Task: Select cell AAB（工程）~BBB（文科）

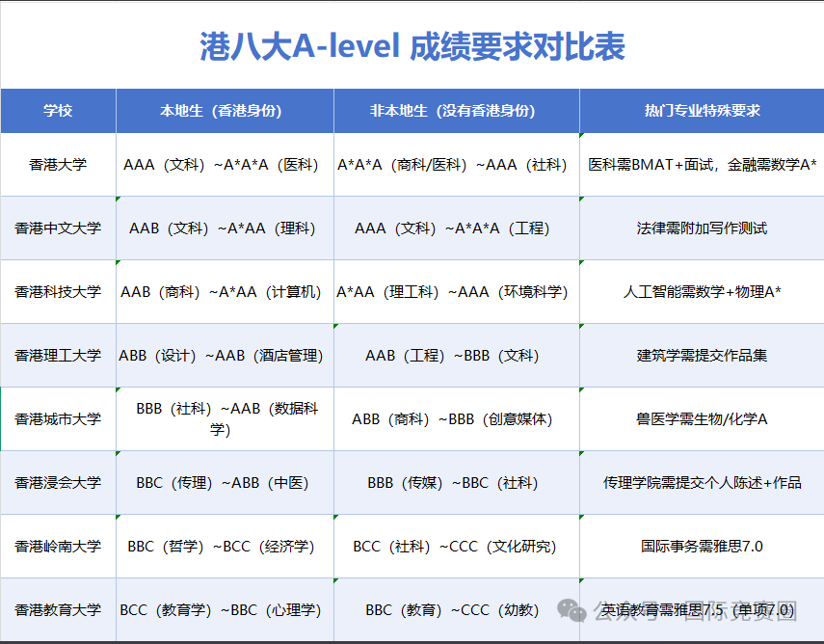Action: [x=457, y=356]
